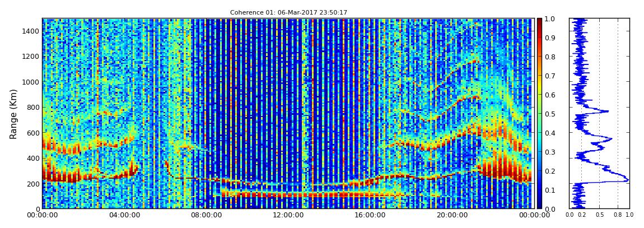The width and height of the screenshot is (644, 228).
Task: Click the colorbar at the 0.5 green level
Action: 539,114
